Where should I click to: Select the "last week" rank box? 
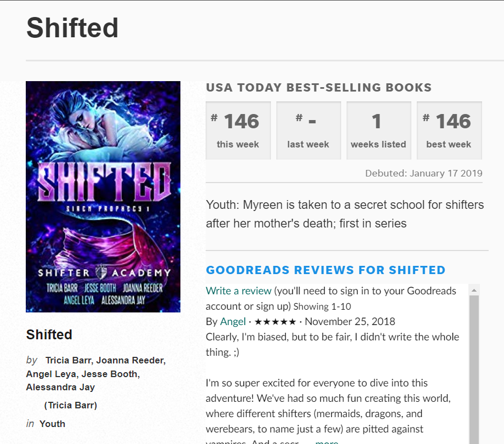[308, 130]
